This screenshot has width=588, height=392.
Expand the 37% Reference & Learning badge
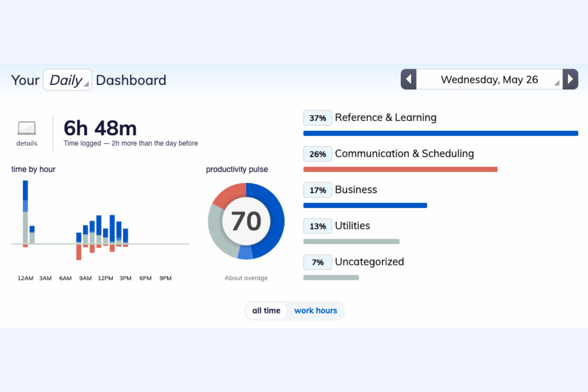click(x=317, y=118)
